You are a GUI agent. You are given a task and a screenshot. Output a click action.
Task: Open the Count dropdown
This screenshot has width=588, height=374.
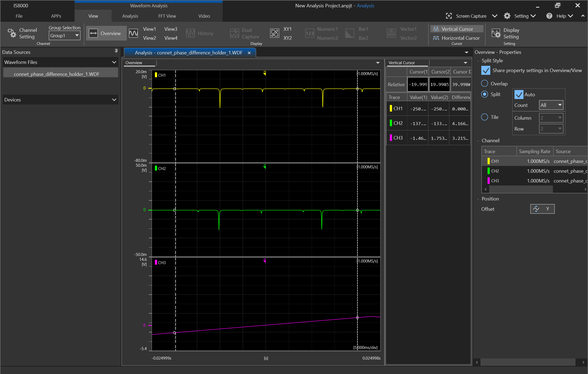(551, 105)
